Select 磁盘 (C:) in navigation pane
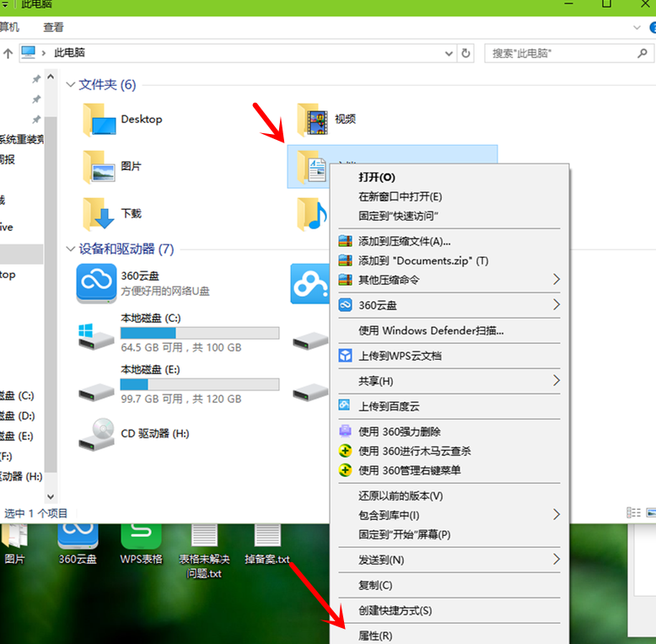Screen dimensions: 656x644 pos(17,395)
